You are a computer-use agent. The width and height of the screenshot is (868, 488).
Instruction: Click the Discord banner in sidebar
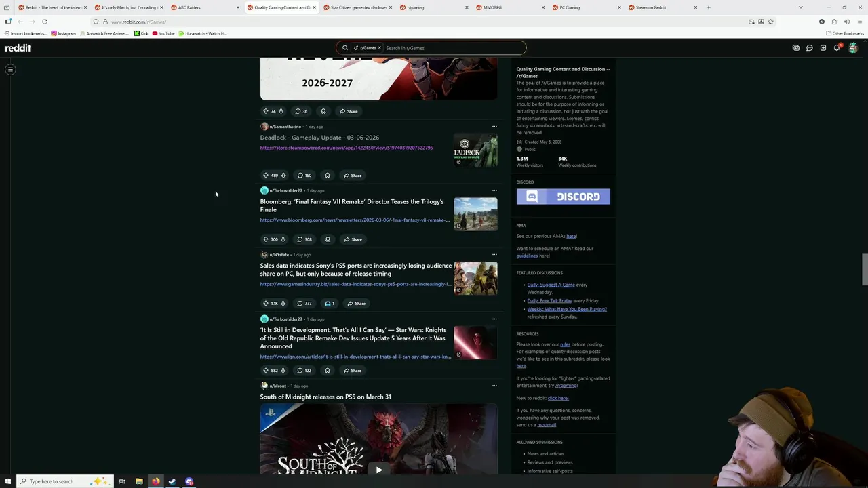coord(563,197)
